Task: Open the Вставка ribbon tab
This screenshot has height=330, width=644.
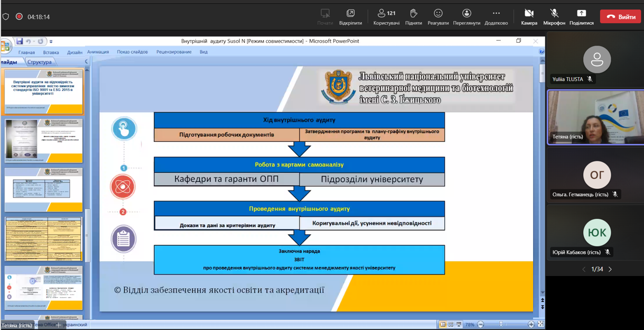Action: coord(51,52)
